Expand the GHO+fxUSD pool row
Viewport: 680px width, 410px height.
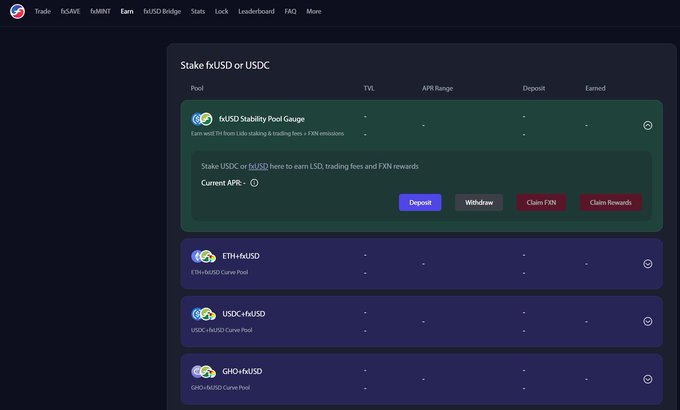[x=647, y=379]
